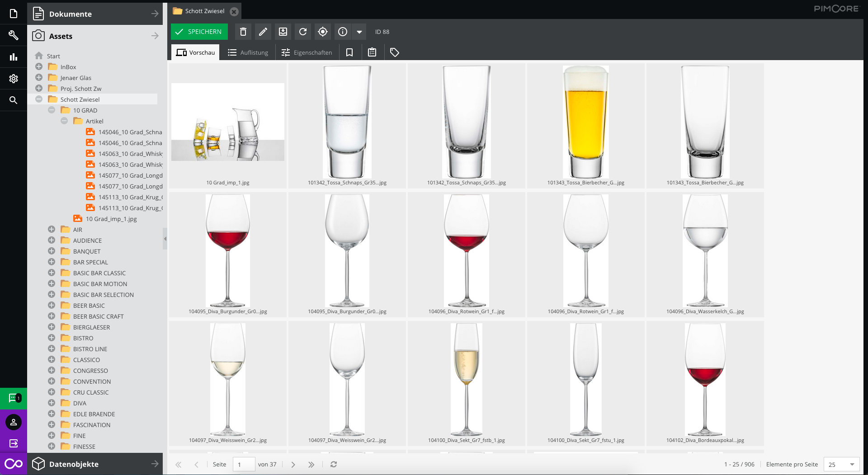The height and width of the screenshot is (475, 868).
Task: Open the user profile icon
Action: [14, 422]
